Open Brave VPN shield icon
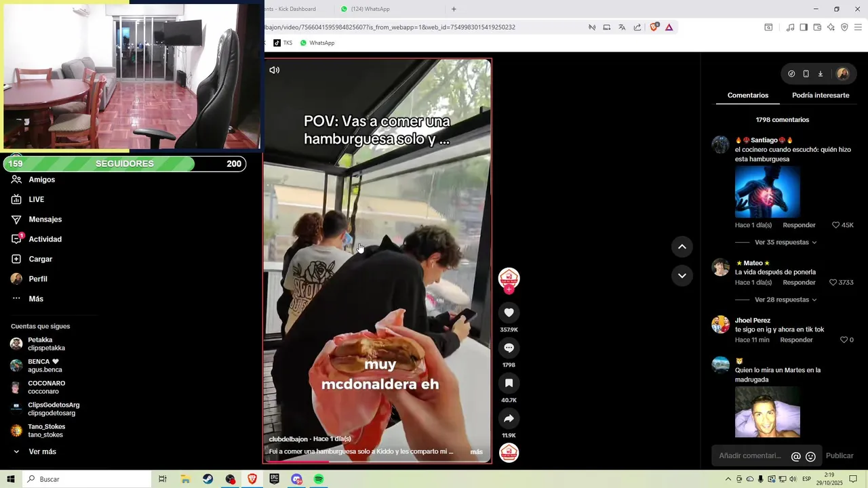The width and height of the screenshot is (868, 488). pos(844,27)
